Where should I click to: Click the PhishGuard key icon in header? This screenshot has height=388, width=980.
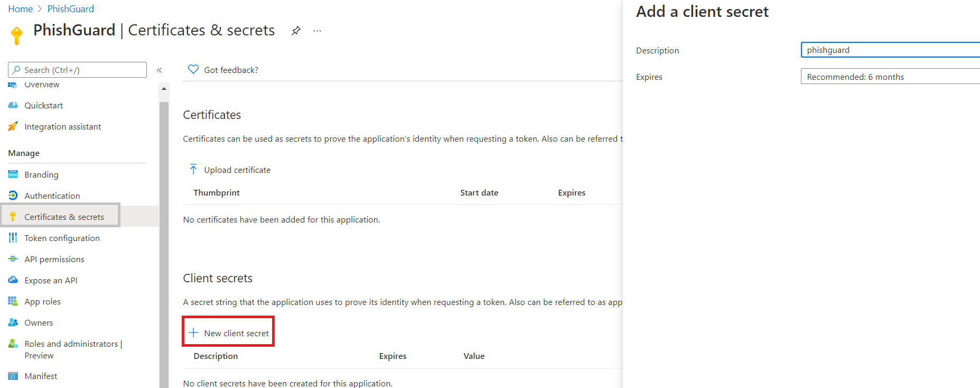[17, 35]
